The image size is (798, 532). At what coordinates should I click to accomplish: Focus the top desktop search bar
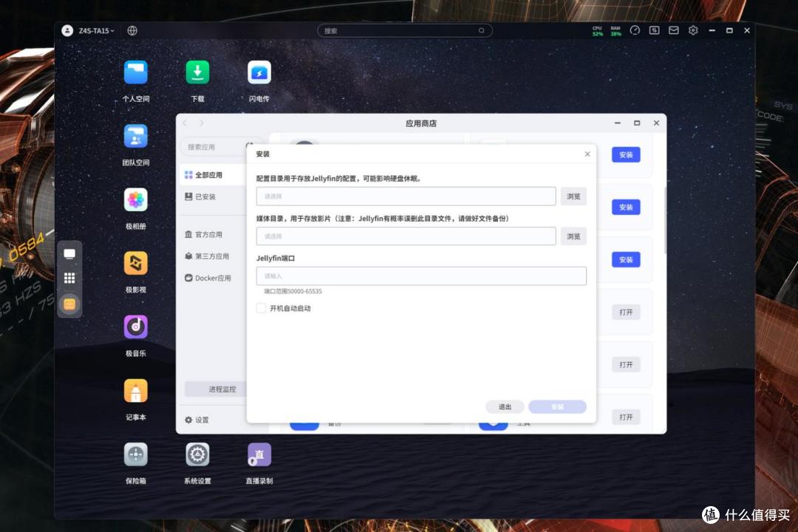click(405, 30)
